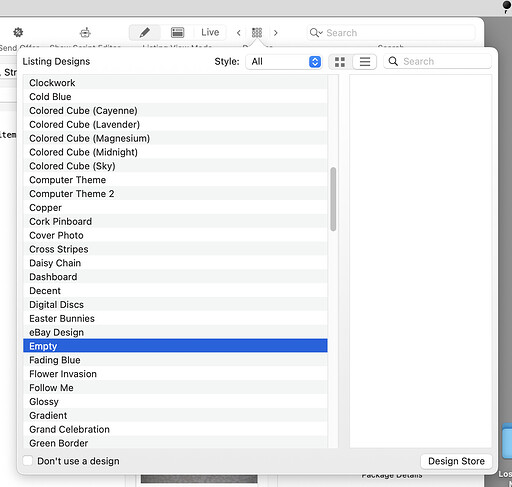Go to the previous design arrow
512x487 pixels.
click(239, 33)
